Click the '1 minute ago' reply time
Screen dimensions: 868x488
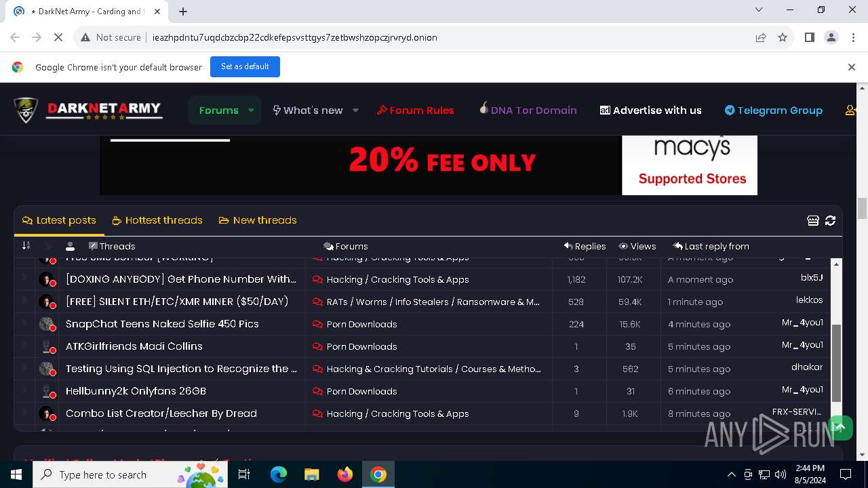point(695,302)
